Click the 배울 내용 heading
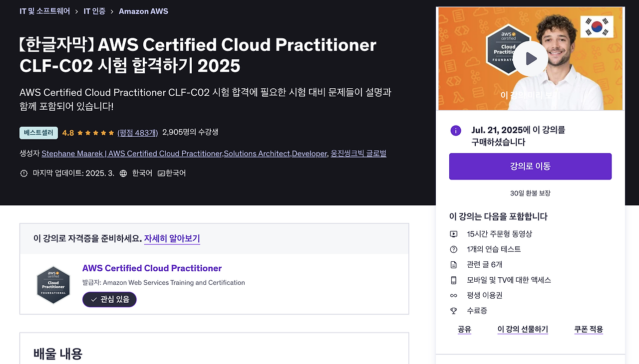 click(58, 354)
